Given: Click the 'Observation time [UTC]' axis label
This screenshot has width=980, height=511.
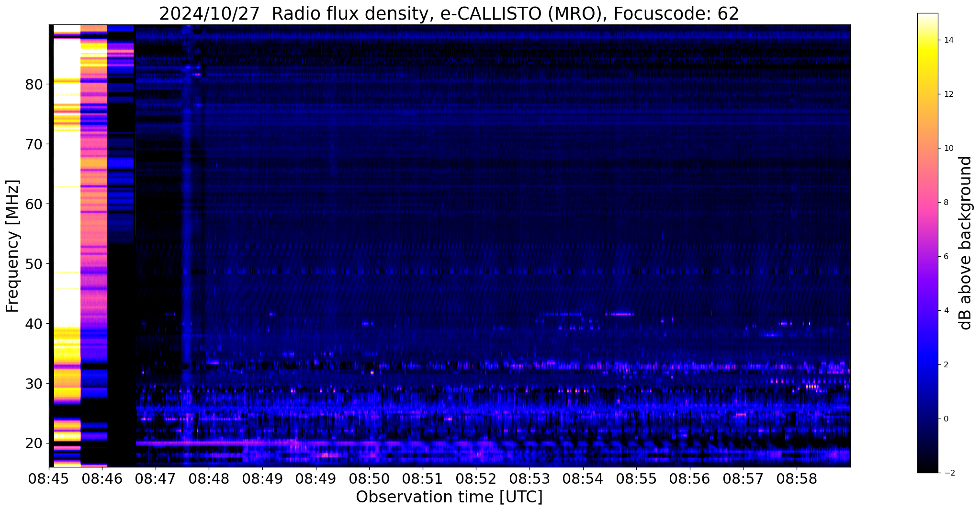Looking at the screenshot, I should tap(449, 497).
